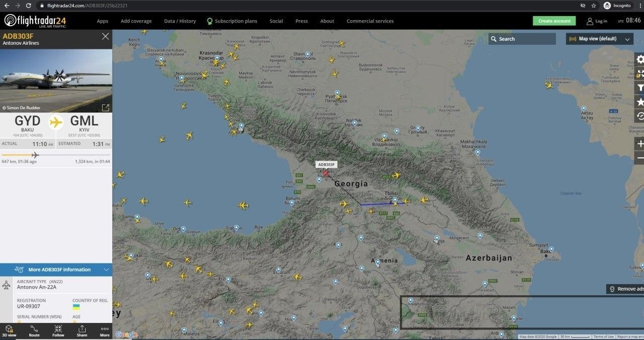Click the Search field on the map

coord(522,39)
